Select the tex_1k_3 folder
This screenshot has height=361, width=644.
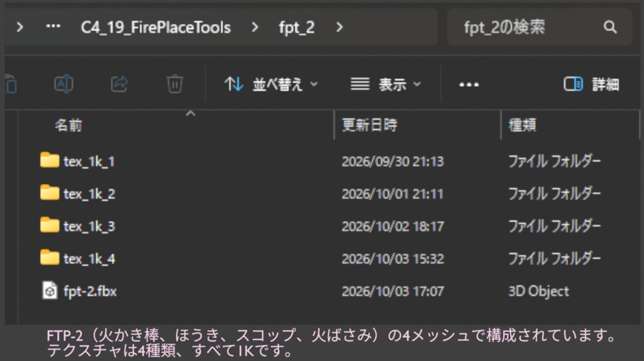click(89, 226)
